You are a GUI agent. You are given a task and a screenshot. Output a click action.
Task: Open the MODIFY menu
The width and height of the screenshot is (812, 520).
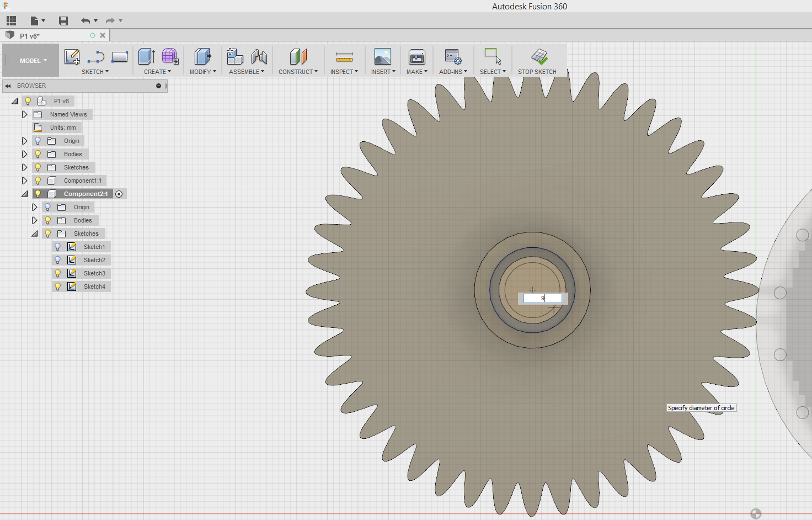coord(202,72)
